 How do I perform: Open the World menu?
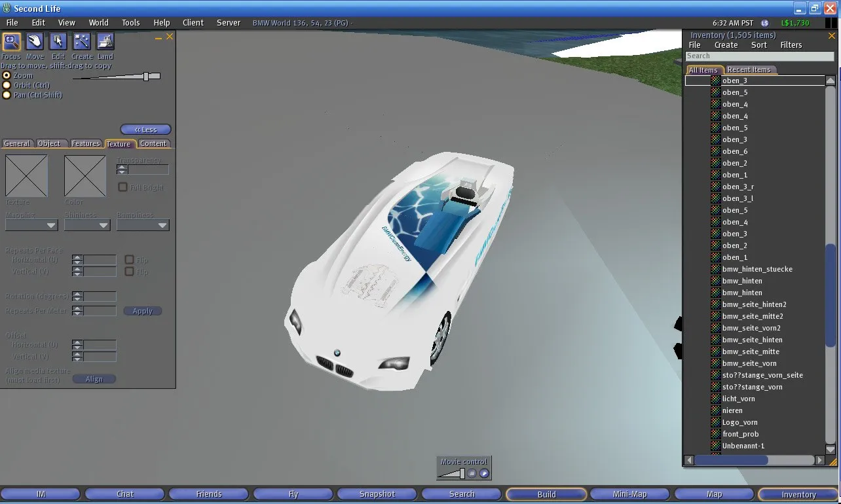[x=98, y=22]
